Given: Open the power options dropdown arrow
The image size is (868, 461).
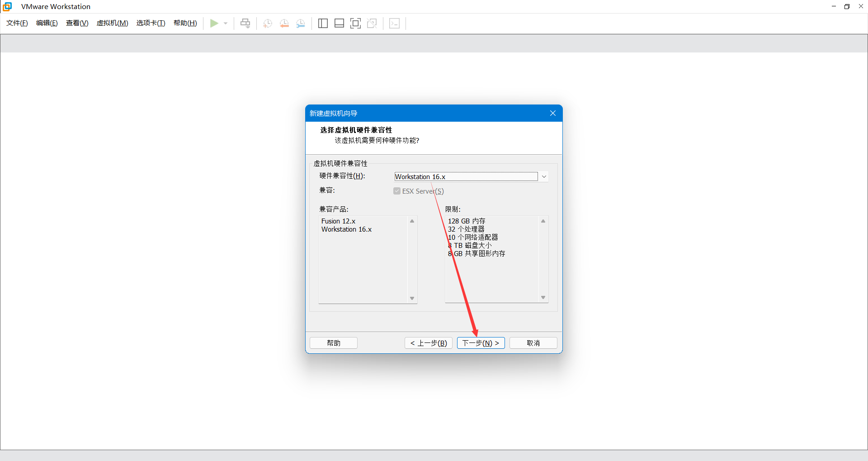Looking at the screenshot, I should click(226, 24).
